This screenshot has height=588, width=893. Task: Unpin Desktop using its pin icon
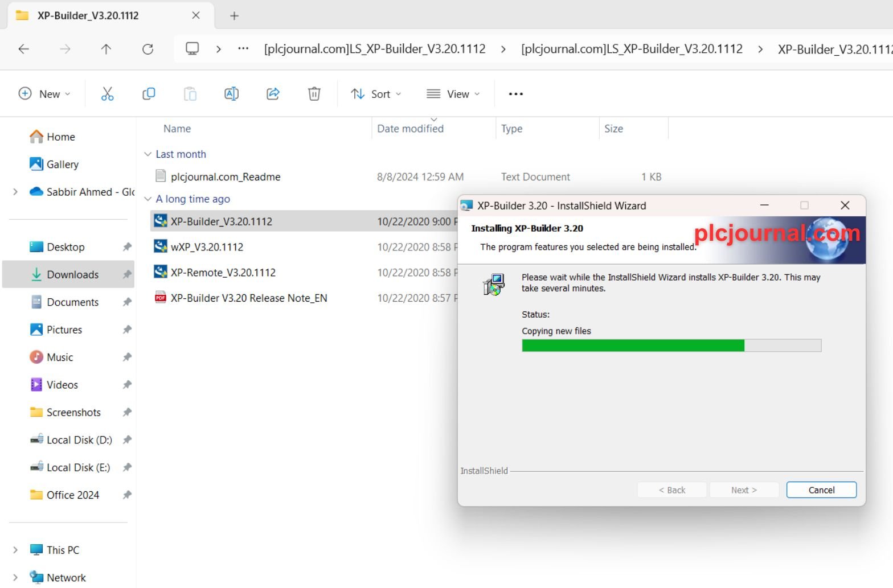[x=127, y=247]
